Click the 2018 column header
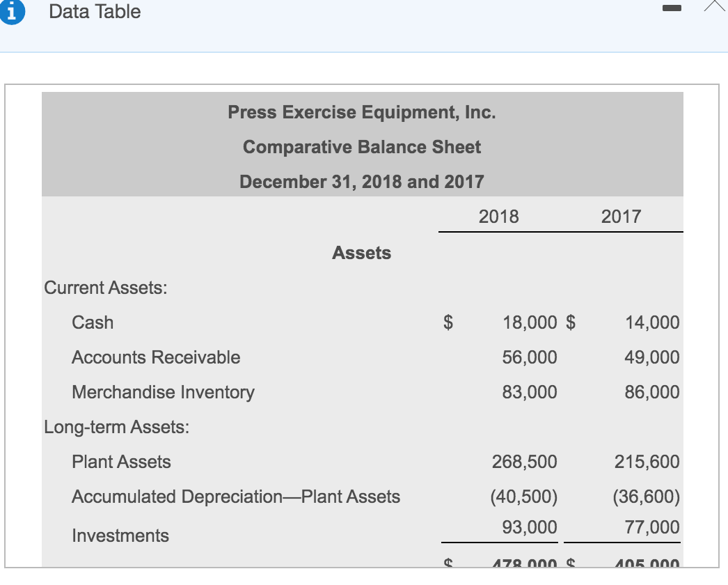728x585 pixels. [x=498, y=217]
